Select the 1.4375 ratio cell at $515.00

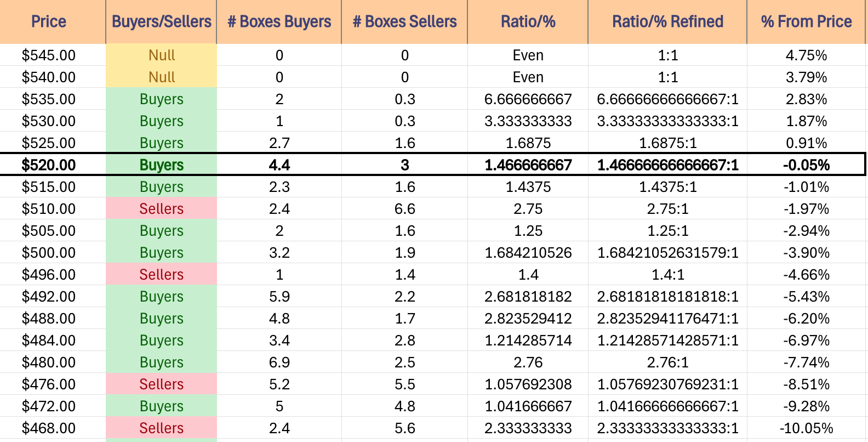coord(528,186)
